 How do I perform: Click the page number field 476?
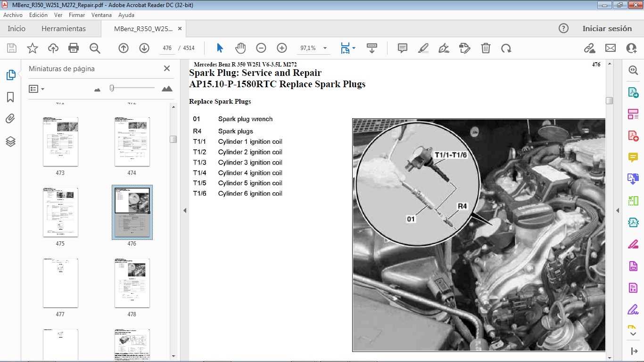coord(167,48)
